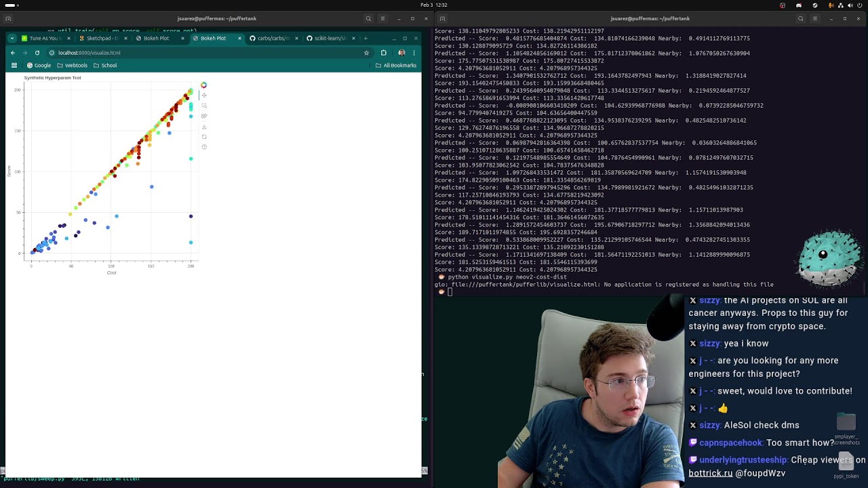The width and height of the screenshot is (868, 488).
Task: Click the pypi_token desktop file icon
Action: coord(846,466)
